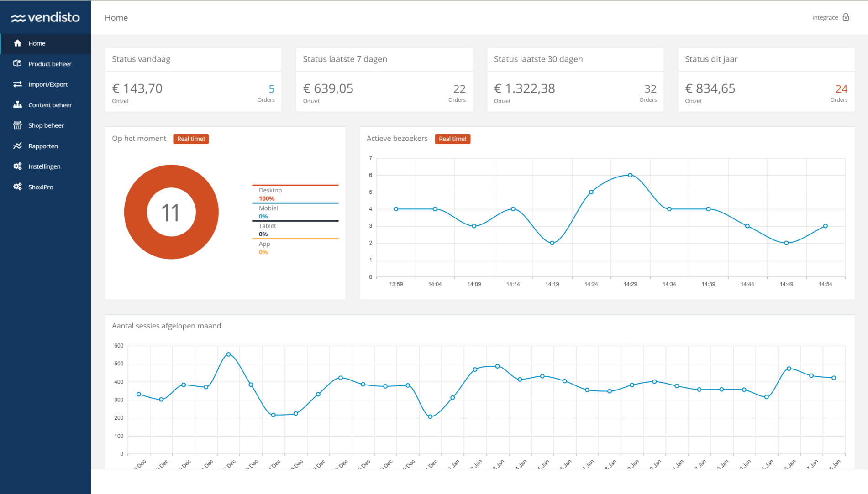Screen dimensions: 868x494
Task: Open Content beheer menu entry
Action: [46, 105]
